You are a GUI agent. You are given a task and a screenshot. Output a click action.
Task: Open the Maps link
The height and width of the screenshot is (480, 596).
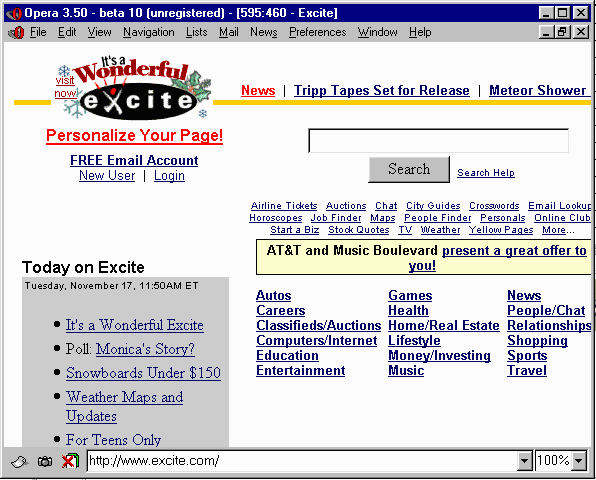(383, 218)
